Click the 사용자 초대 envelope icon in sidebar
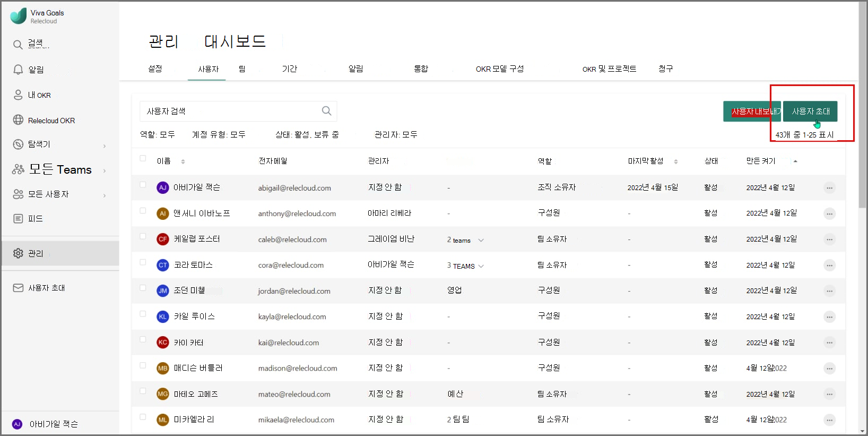The image size is (868, 436). click(x=18, y=288)
